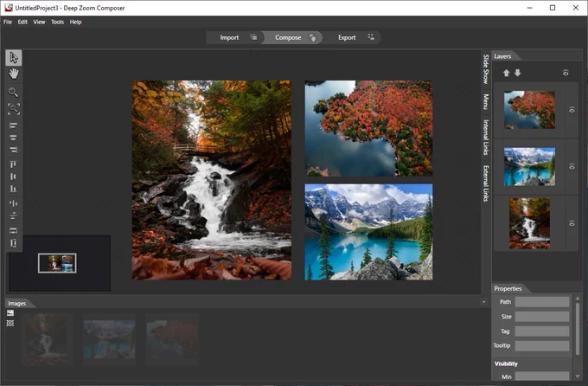Click the Path input field
This screenshot has height=386, width=588.
542,302
